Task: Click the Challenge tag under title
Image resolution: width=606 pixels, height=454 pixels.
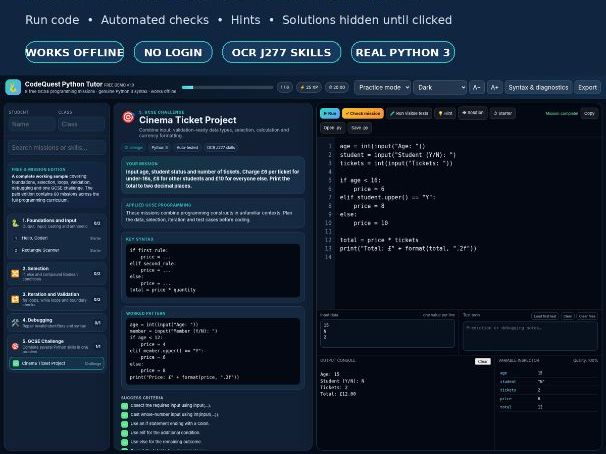Action: coord(134,148)
